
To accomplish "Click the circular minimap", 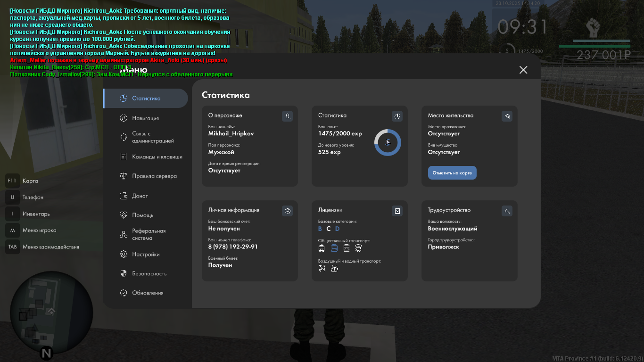I will point(51,313).
